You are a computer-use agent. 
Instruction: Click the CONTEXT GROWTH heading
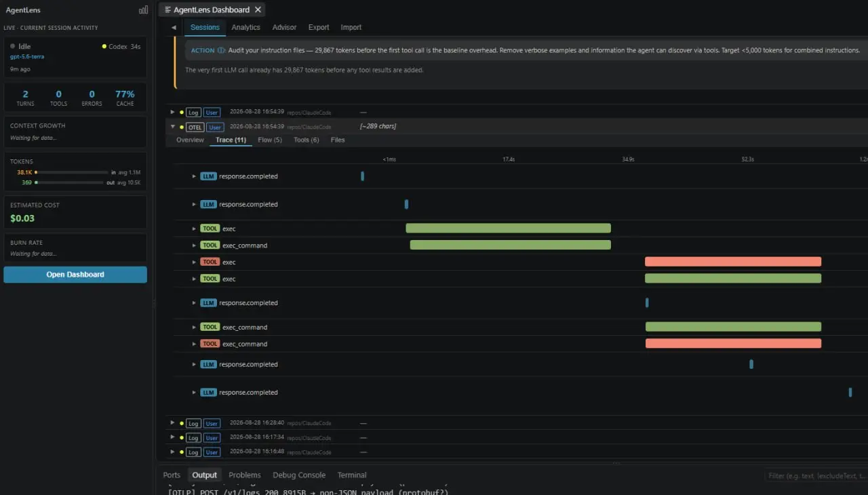coord(38,125)
